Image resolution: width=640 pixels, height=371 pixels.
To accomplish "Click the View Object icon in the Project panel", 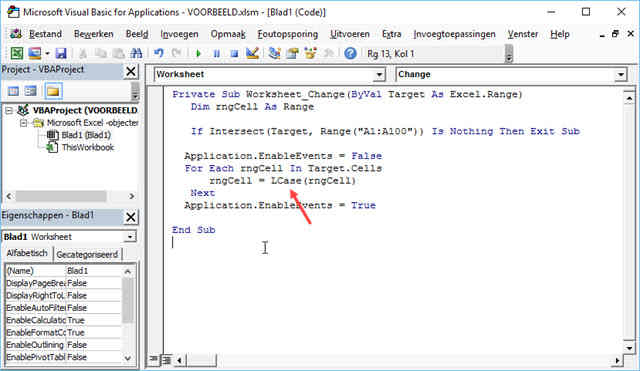I will point(31,91).
